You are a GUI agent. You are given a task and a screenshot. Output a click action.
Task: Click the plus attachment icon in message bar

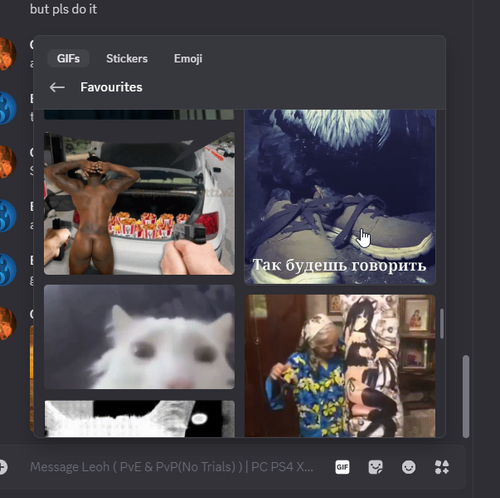tap(3, 467)
